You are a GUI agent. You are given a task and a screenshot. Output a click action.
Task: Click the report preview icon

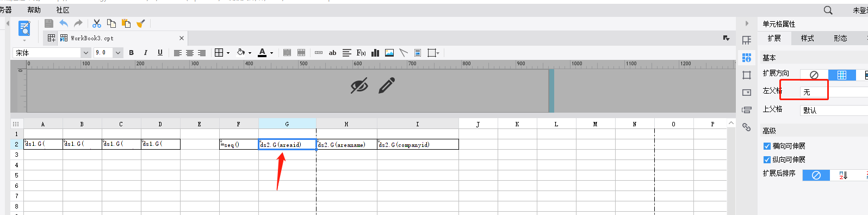tap(24, 28)
